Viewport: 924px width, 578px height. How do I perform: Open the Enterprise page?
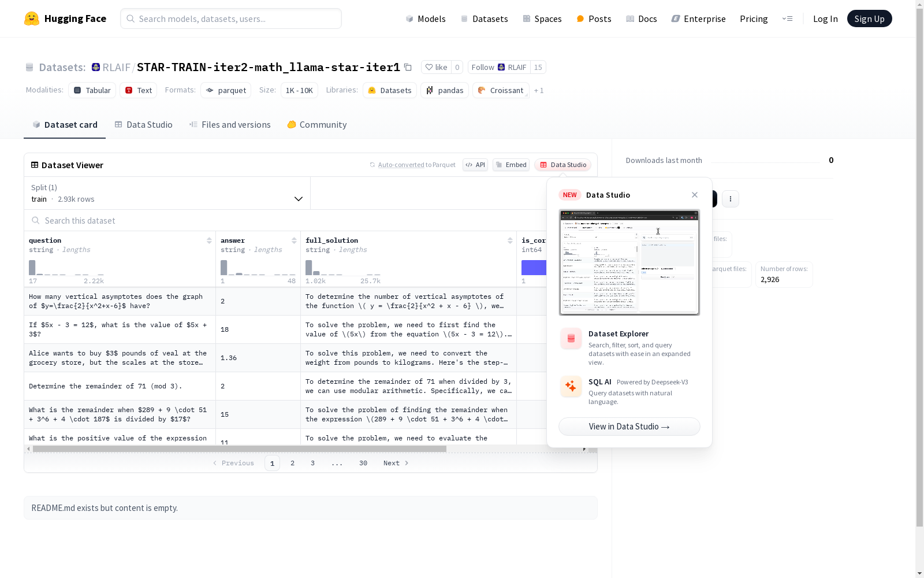698,18
